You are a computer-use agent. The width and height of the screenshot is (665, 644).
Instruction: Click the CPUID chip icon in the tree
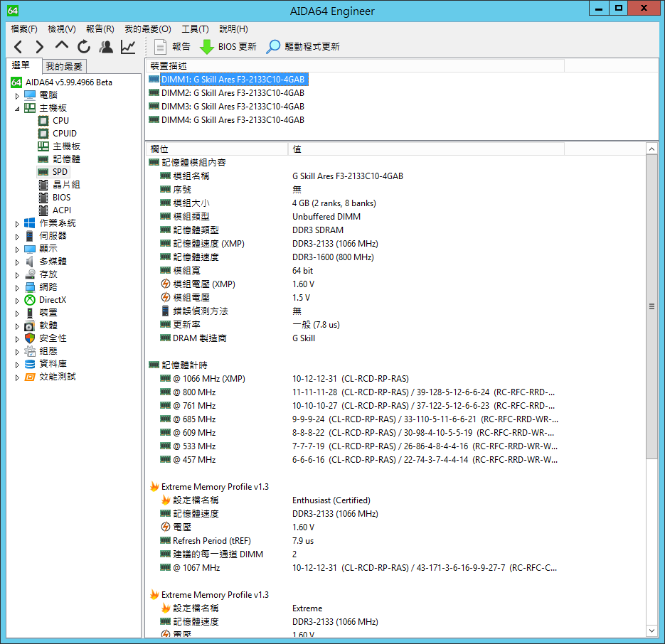tap(43, 134)
